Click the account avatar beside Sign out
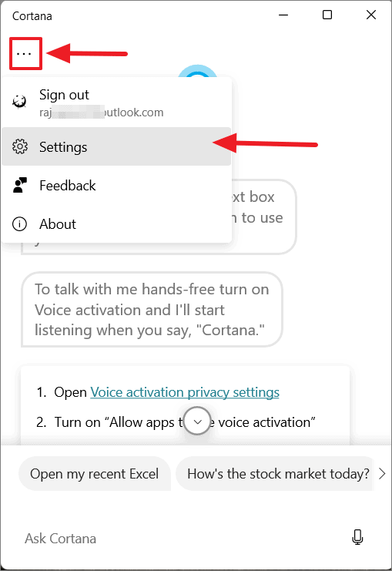The width and height of the screenshot is (392, 571). point(19,102)
